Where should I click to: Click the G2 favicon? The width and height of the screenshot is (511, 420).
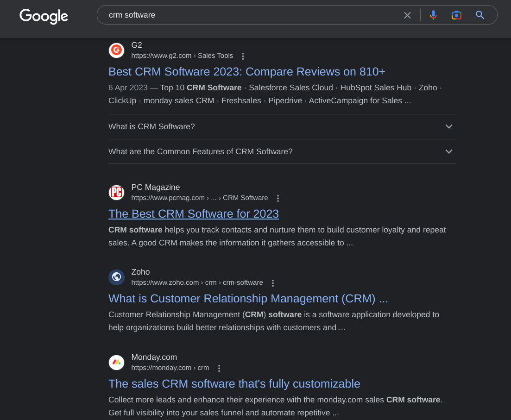[x=116, y=50]
